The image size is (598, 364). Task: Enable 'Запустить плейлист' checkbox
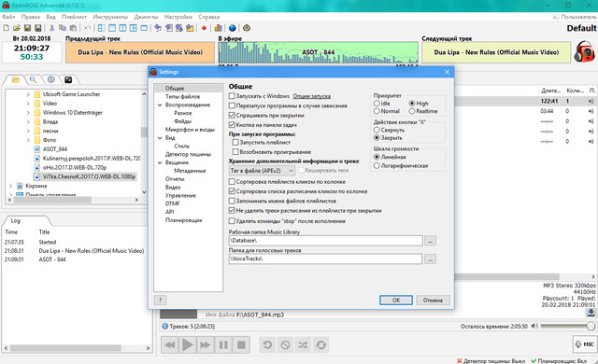(235, 142)
